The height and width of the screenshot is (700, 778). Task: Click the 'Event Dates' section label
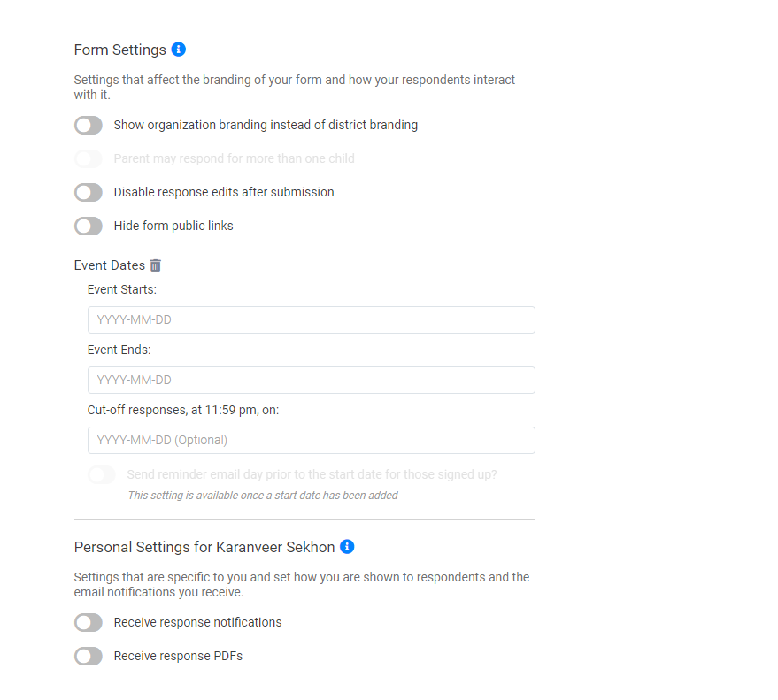108,265
